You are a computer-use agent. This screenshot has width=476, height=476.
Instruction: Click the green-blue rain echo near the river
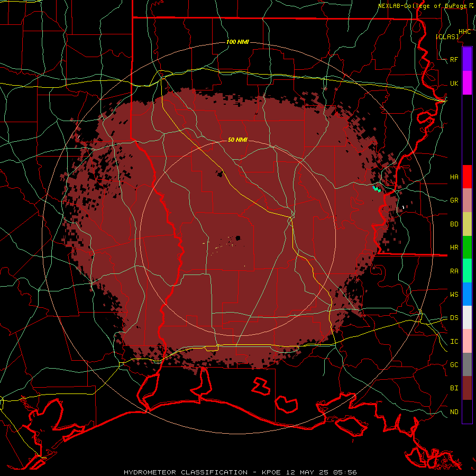point(377,189)
